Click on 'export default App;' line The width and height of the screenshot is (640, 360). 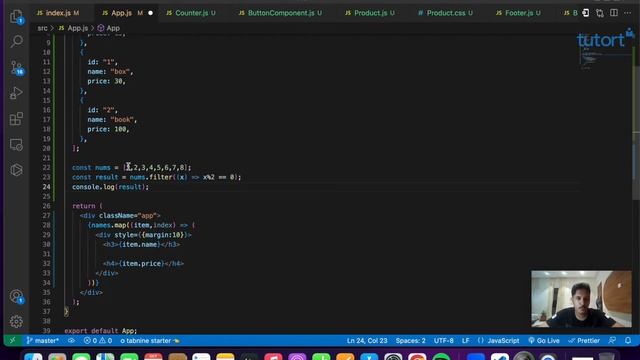point(100,331)
